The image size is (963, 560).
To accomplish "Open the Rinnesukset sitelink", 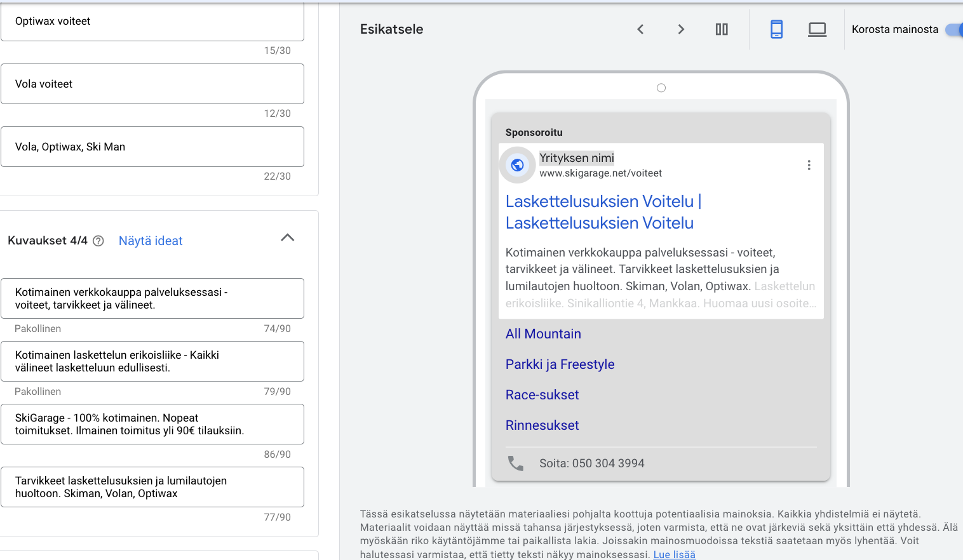I will coord(542,425).
